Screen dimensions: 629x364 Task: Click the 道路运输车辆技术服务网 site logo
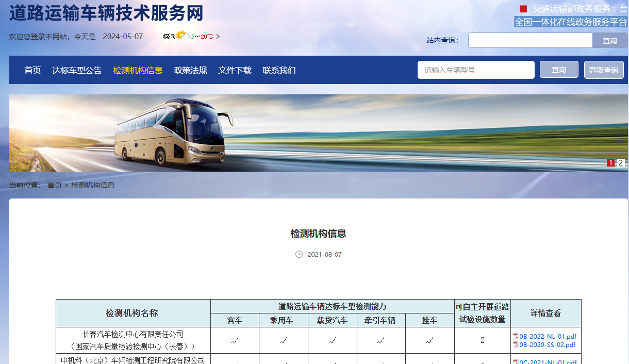coord(105,14)
